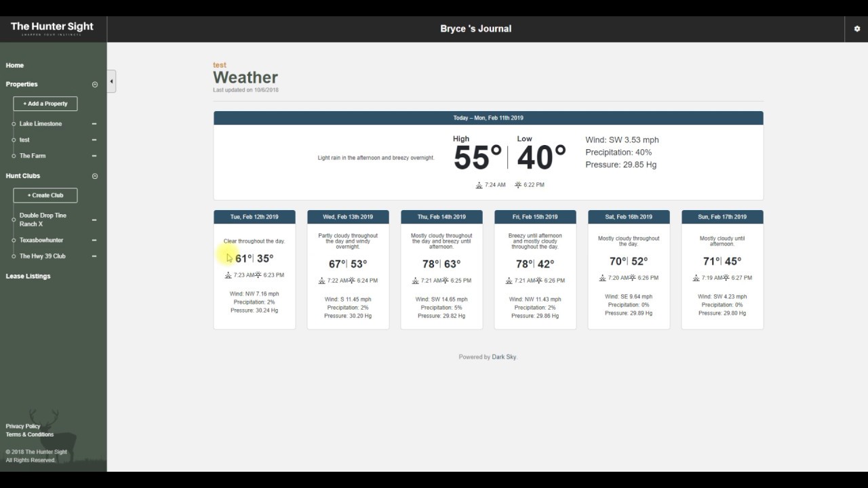
Task: Click the Wind: SW 3.53 mph text
Action: (x=622, y=140)
